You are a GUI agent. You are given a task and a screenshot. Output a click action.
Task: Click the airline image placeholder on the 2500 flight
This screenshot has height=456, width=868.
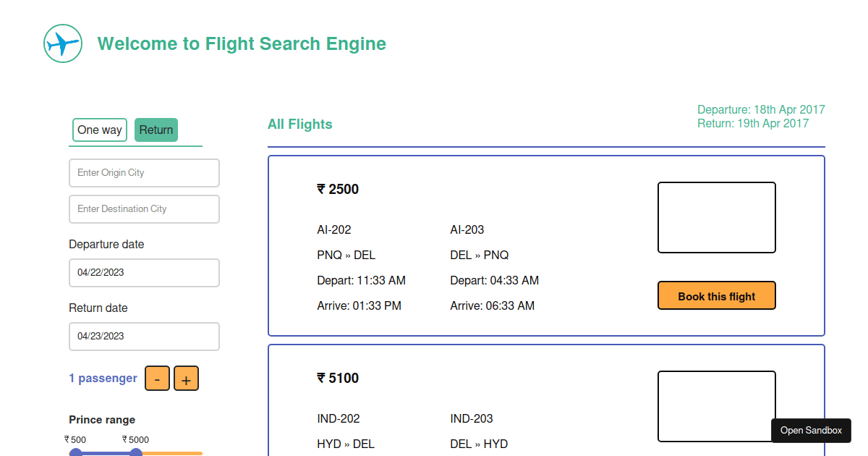tap(716, 217)
